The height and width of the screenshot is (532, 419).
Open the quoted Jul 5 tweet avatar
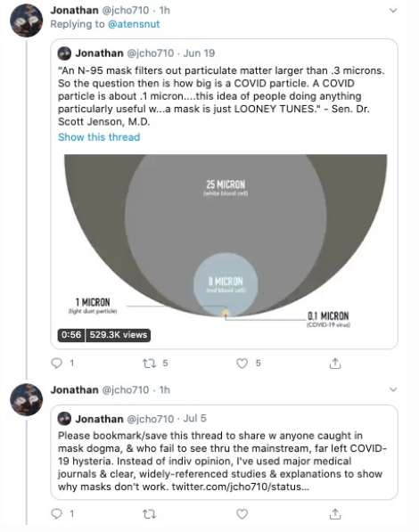[64, 419]
